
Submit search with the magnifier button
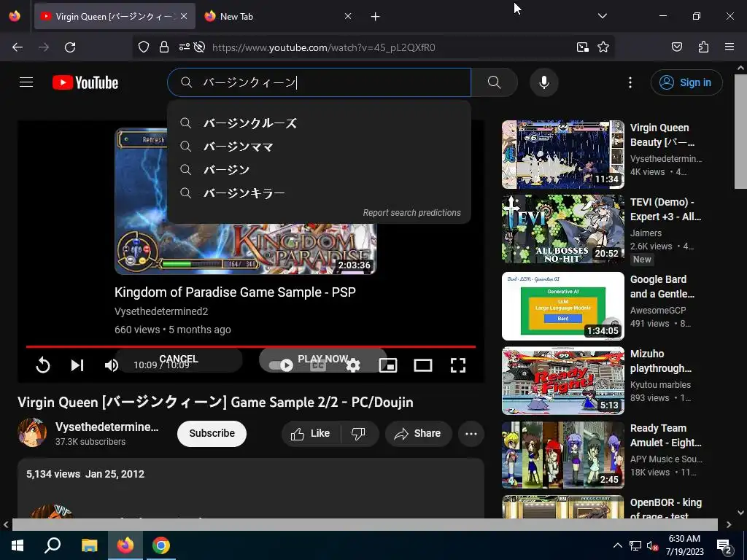494,82
